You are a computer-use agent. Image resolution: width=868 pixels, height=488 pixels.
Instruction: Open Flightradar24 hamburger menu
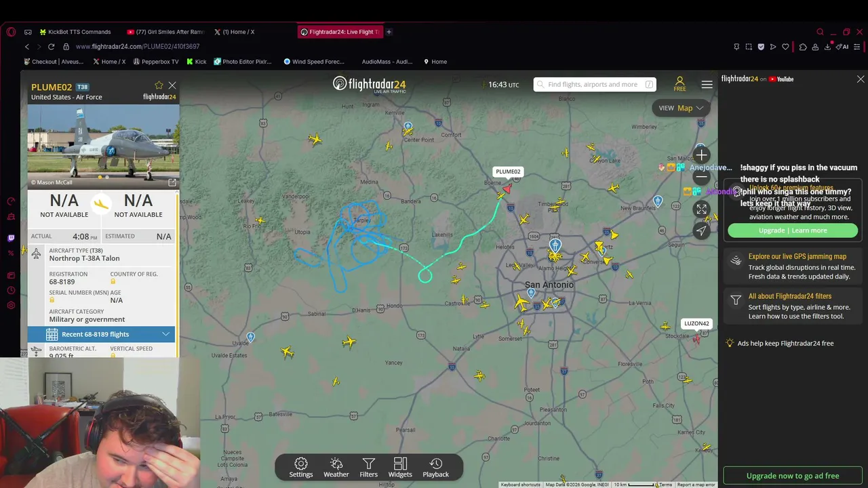[x=707, y=85]
